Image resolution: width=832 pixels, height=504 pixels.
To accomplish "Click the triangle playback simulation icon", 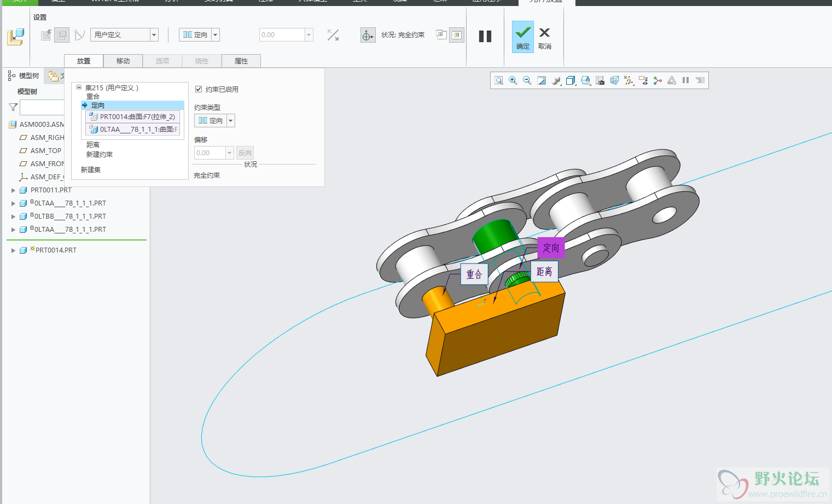I will [x=672, y=80].
